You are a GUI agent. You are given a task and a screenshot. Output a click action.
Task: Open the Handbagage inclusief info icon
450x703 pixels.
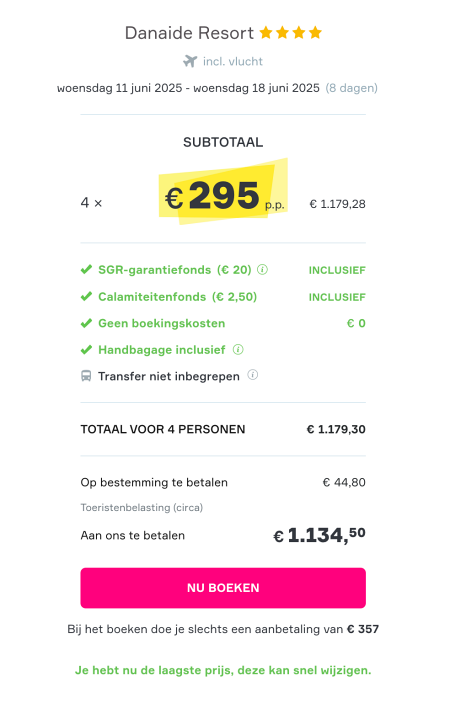[238, 349]
